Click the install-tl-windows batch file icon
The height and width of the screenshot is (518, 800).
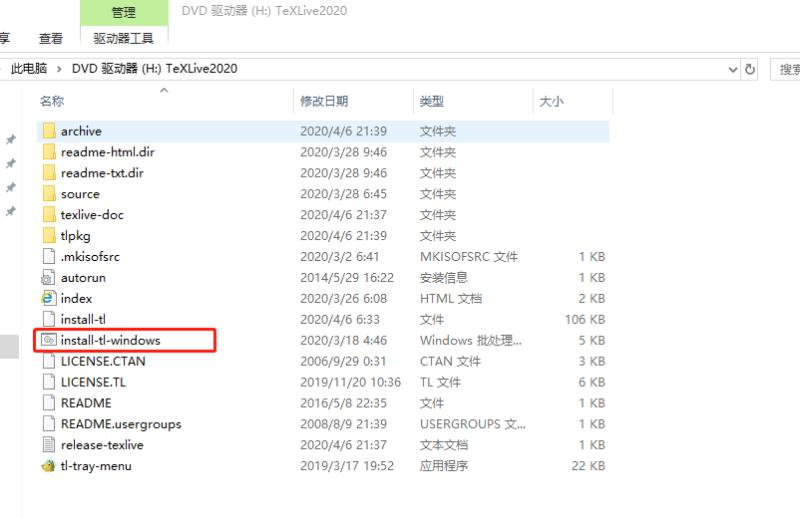coord(48,340)
